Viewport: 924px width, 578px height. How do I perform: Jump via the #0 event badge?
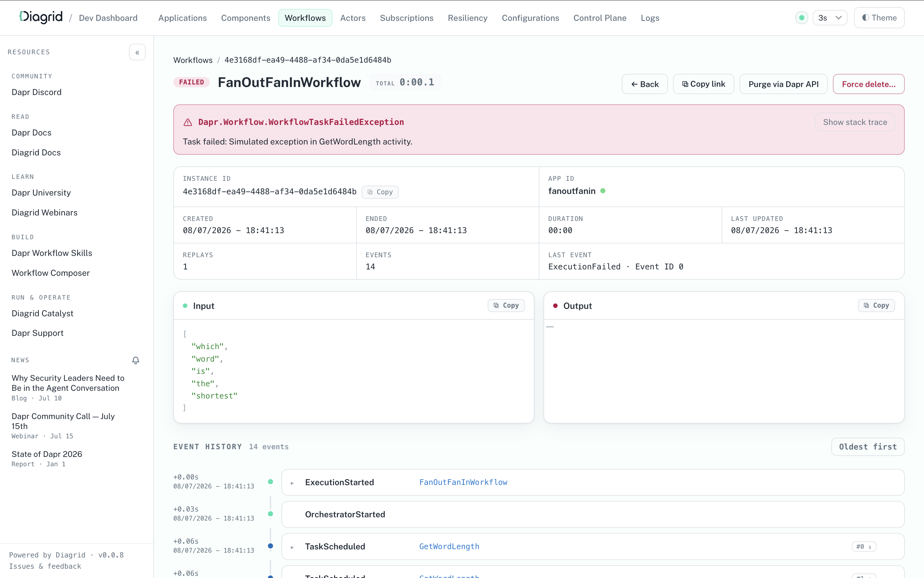[x=864, y=546]
